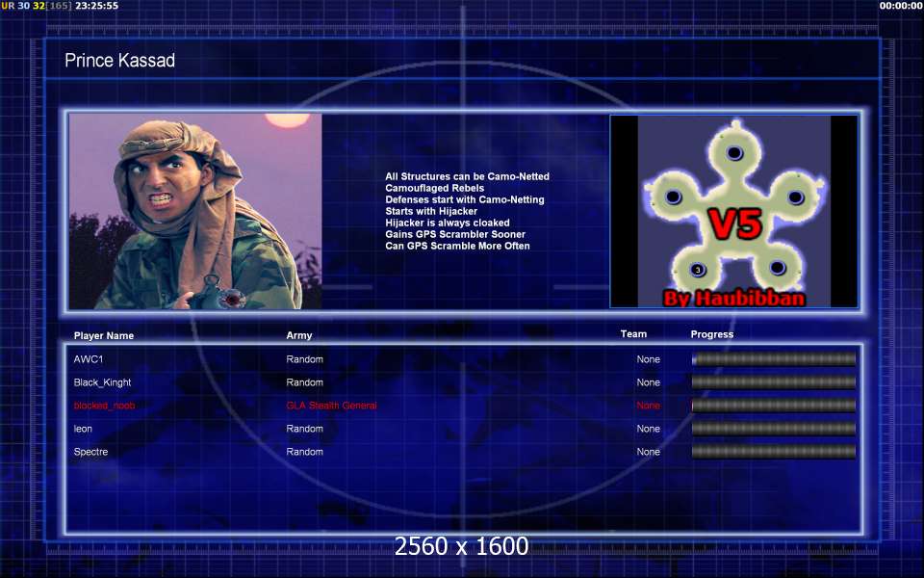Click AWC1's loading progress bar
This screenshot has height=578, width=924.
[x=774, y=359]
